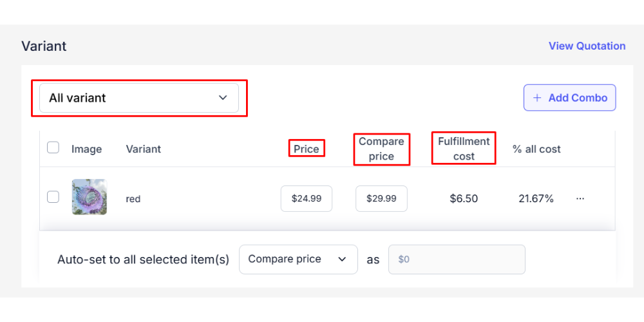Open the All variant dropdown

(x=138, y=98)
